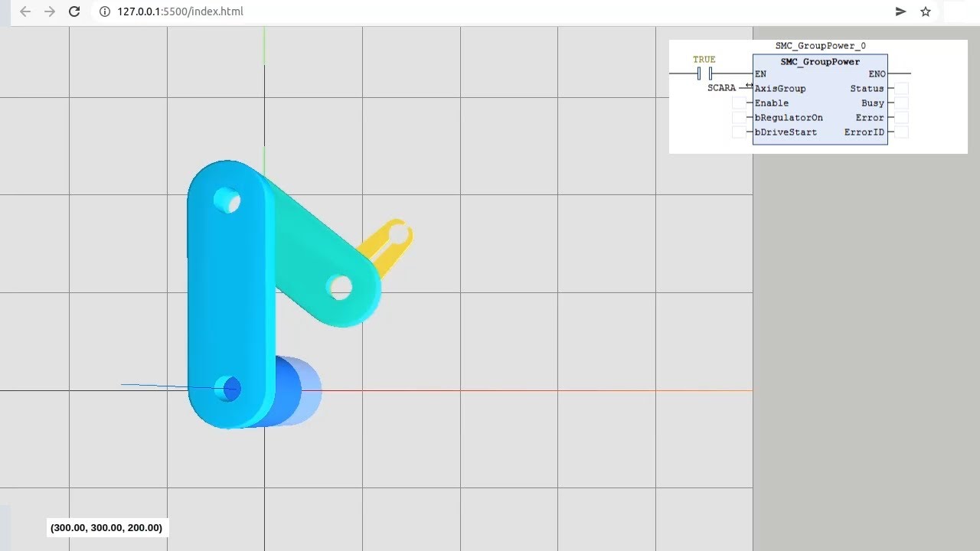The width and height of the screenshot is (980, 551).
Task: Click the in-out arrow symbol at AxisGroup pin
Action: (x=749, y=86)
